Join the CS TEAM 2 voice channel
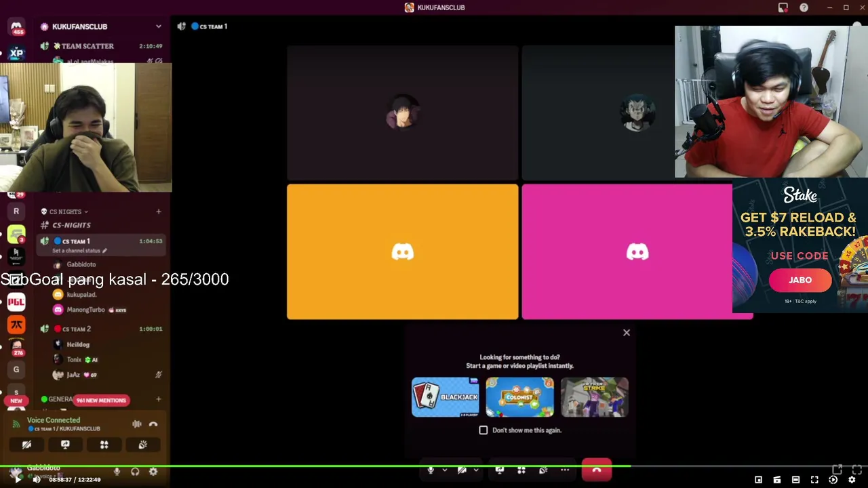 pos(102,329)
